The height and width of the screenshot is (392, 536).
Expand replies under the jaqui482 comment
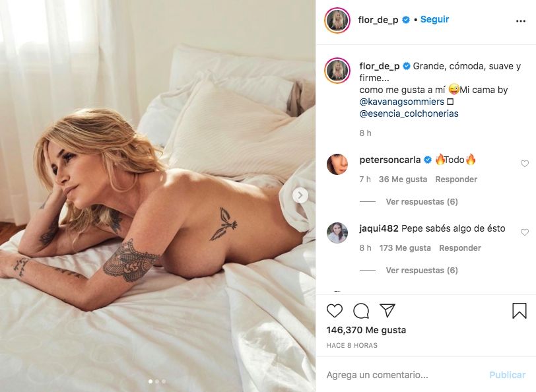tap(422, 271)
